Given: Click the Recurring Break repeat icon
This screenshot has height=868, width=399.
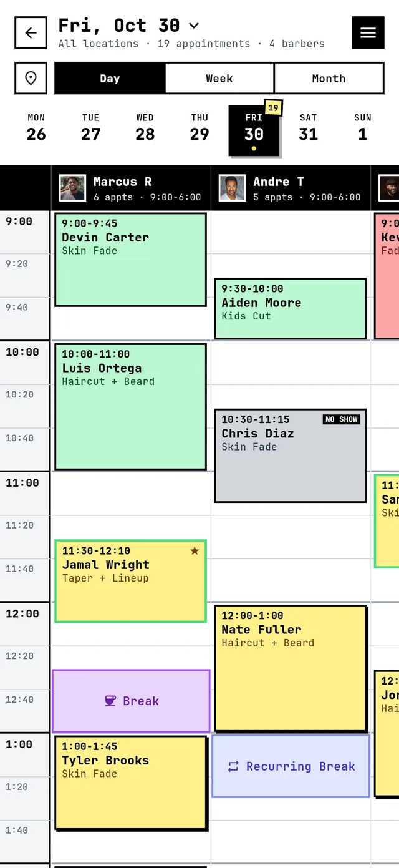Looking at the screenshot, I should tap(233, 766).
